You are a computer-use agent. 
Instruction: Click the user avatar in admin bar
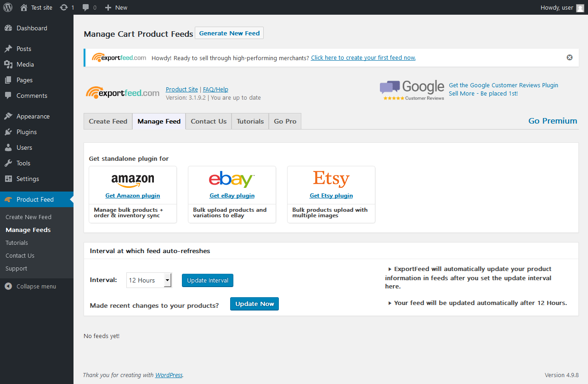pyautogui.click(x=580, y=8)
